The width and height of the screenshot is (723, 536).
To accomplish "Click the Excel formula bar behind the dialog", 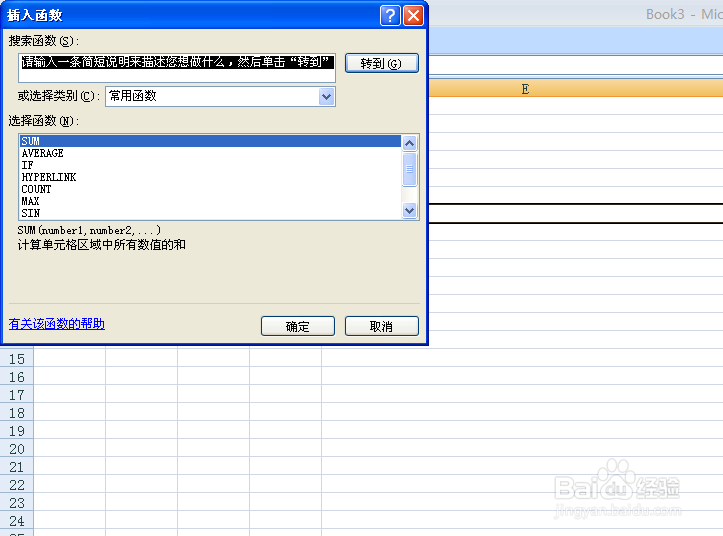I will 575,65.
